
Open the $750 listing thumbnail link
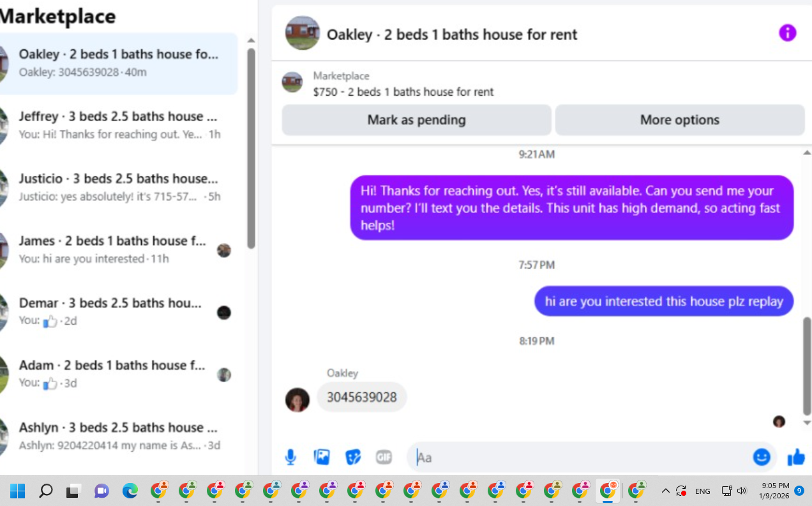pyautogui.click(x=292, y=82)
